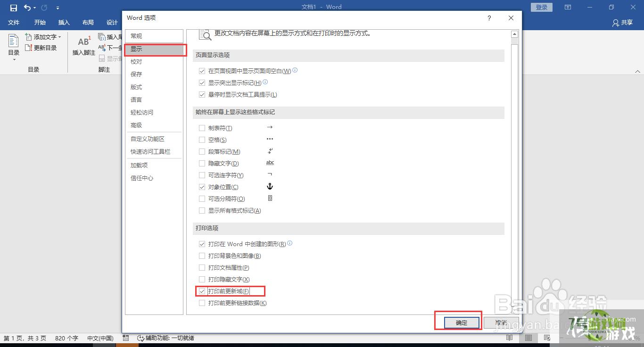The height and width of the screenshot is (347, 644).
Task: Click the options dialog scroll-up arrow
Action: tap(515, 34)
